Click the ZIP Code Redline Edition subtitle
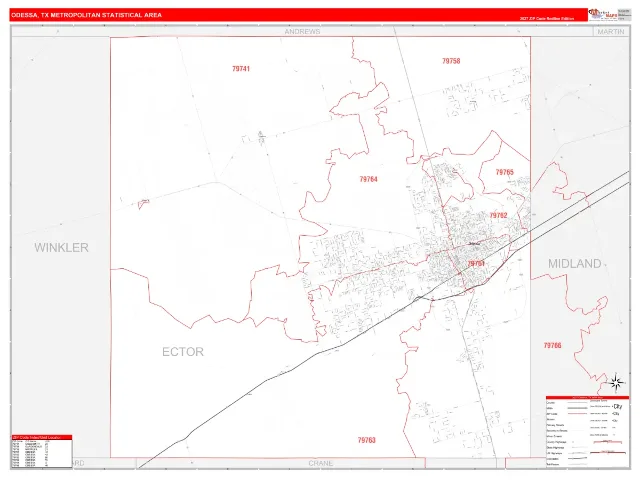 [547, 19]
